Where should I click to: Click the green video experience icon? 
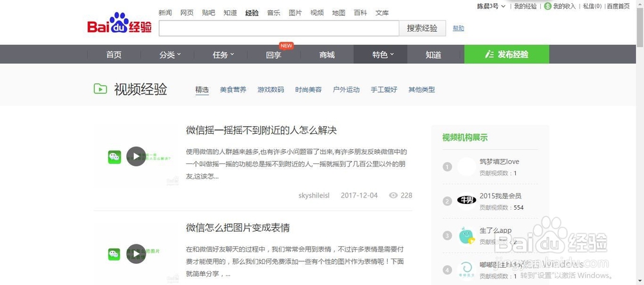pos(100,89)
